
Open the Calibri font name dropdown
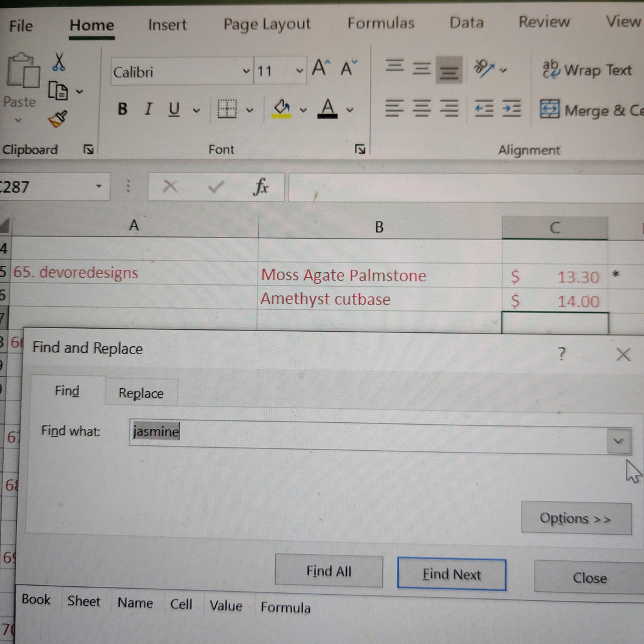pos(246,72)
